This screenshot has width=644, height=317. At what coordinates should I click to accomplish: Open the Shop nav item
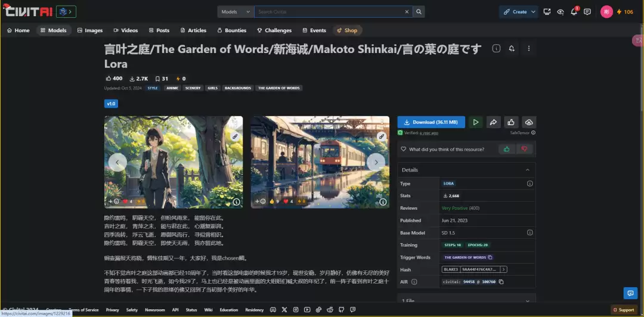(347, 30)
